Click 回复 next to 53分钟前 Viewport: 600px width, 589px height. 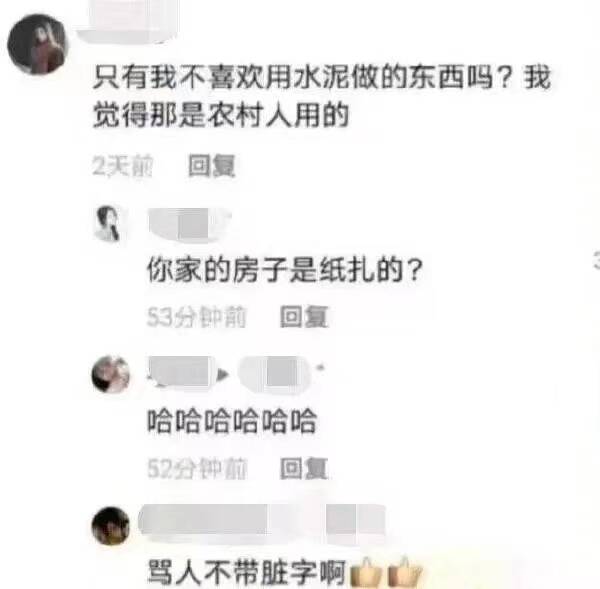304,317
